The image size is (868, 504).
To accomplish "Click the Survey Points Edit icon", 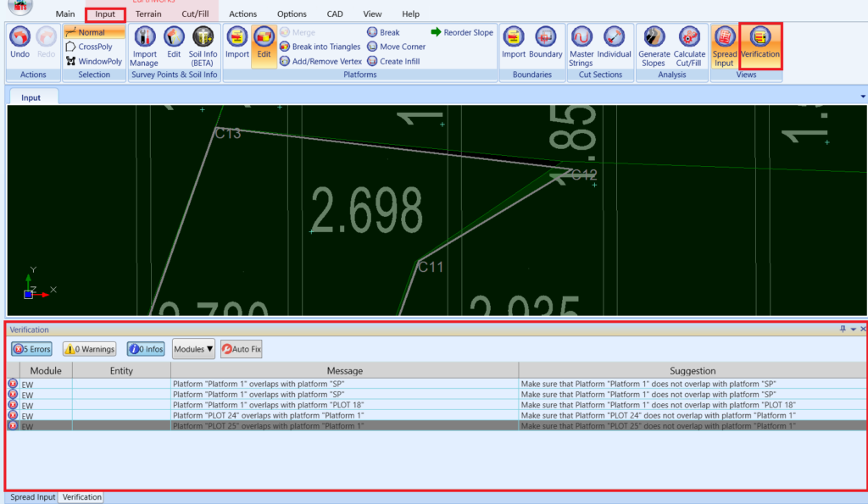I will click(x=174, y=42).
